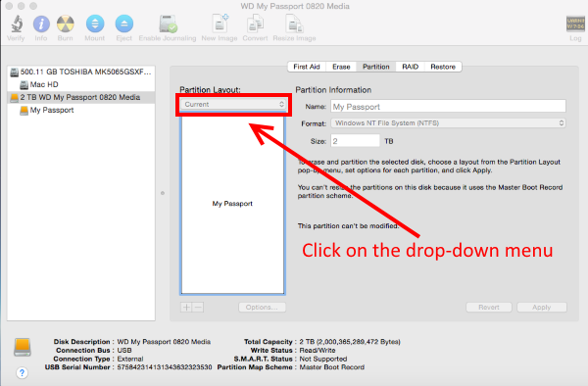Image resolution: width=588 pixels, height=386 pixels.
Task: Click the window title WD My Passport 0820 Media
Action: tap(295, 6)
